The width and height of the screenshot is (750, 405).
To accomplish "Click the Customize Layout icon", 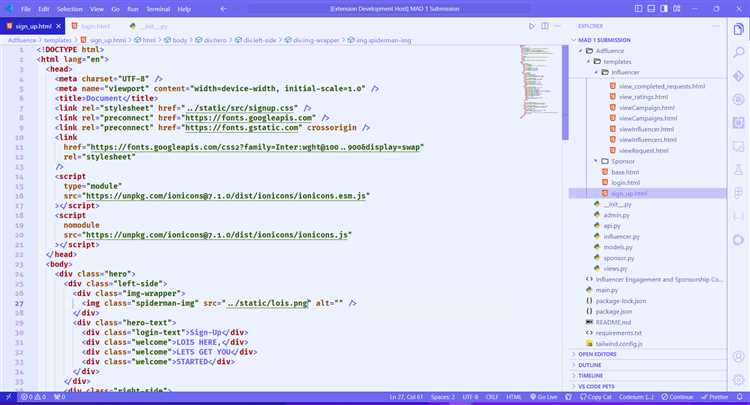I will click(x=676, y=9).
